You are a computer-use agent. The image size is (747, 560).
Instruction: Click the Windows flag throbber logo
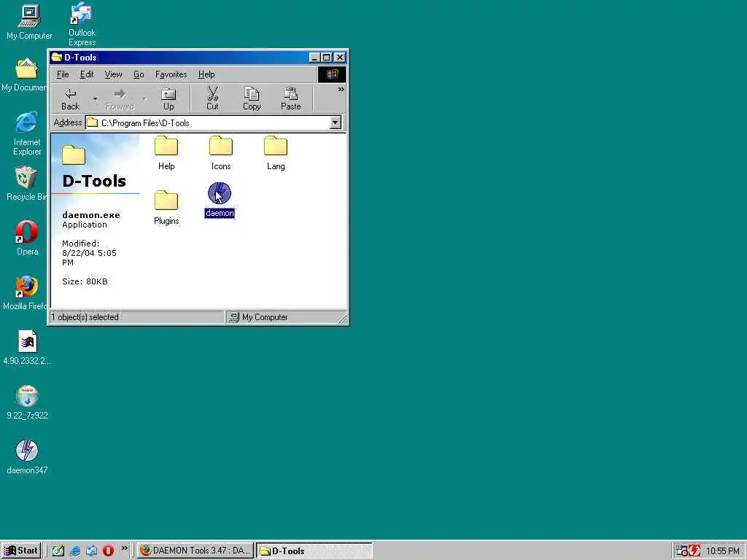[332, 74]
